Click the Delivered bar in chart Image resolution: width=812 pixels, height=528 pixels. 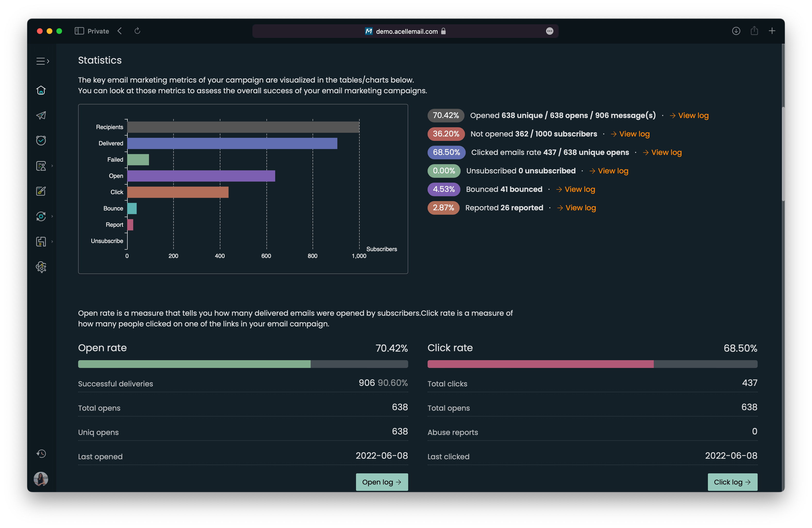tap(232, 144)
